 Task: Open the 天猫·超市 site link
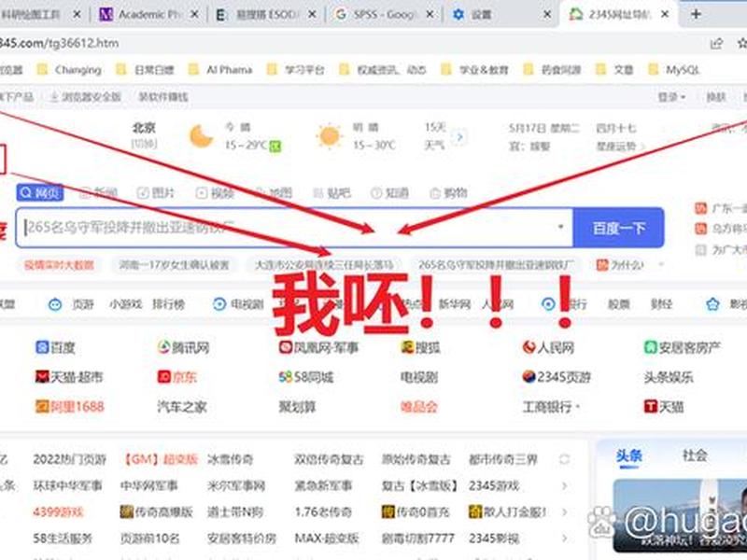tap(69, 377)
